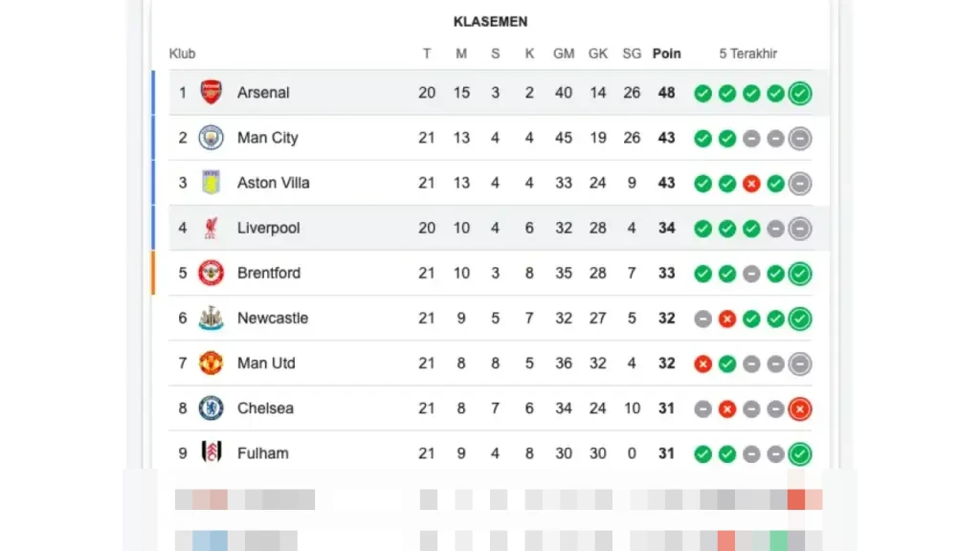
Task: Click the Newcastle club crest
Action: [211, 318]
